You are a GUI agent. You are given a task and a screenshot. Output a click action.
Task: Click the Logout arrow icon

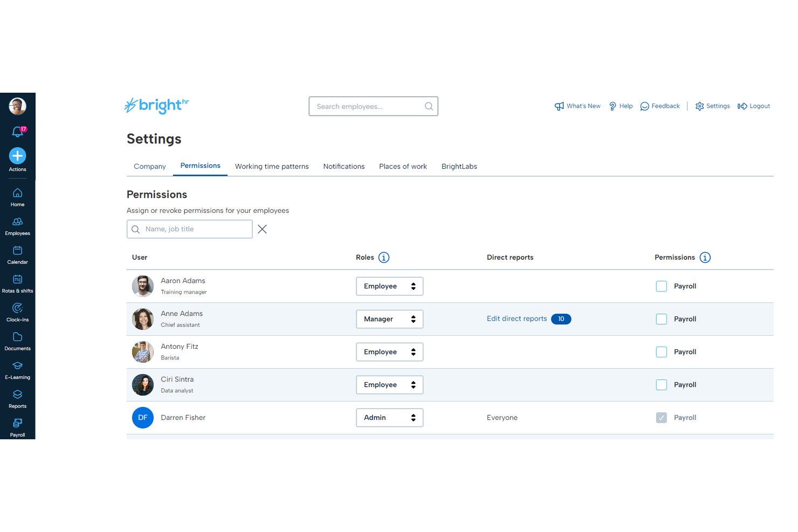[x=742, y=106]
